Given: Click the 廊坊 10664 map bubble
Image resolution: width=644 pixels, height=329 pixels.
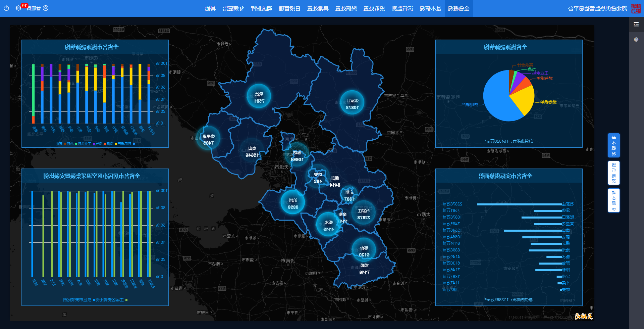Looking at the screenshot, I should point(297,155).
